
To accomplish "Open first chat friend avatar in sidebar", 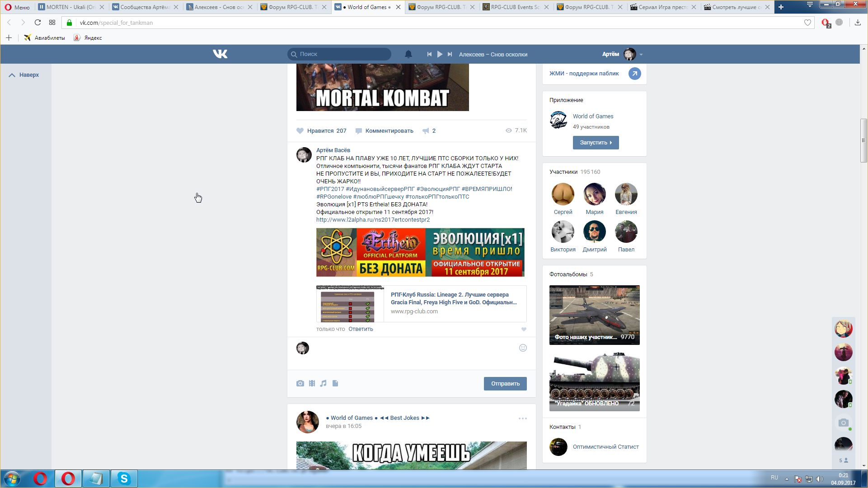I will click(x=843, y=329).
